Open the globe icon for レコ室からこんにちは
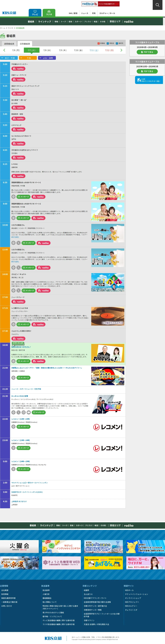The height and width of the screenshot is (644, 165). (14, 324)
